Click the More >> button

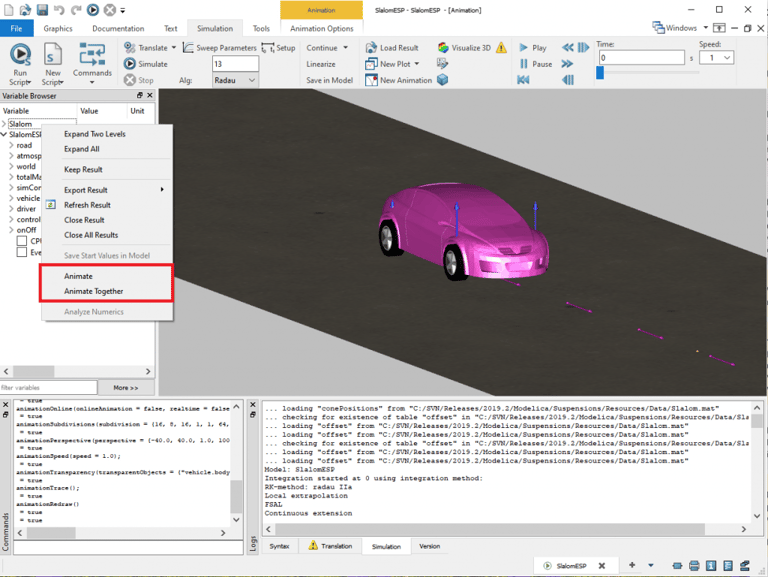pyautogui.click(x=126, y=387)
